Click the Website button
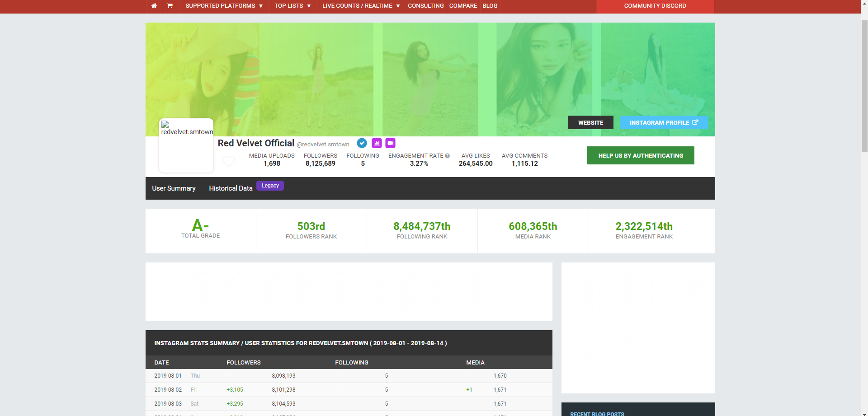The height and width of the screenshot is (416, 868). 591,122
